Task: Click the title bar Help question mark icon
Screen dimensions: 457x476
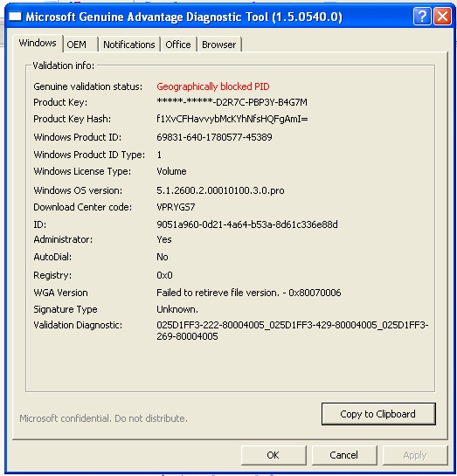Action: tap(422, 16)
